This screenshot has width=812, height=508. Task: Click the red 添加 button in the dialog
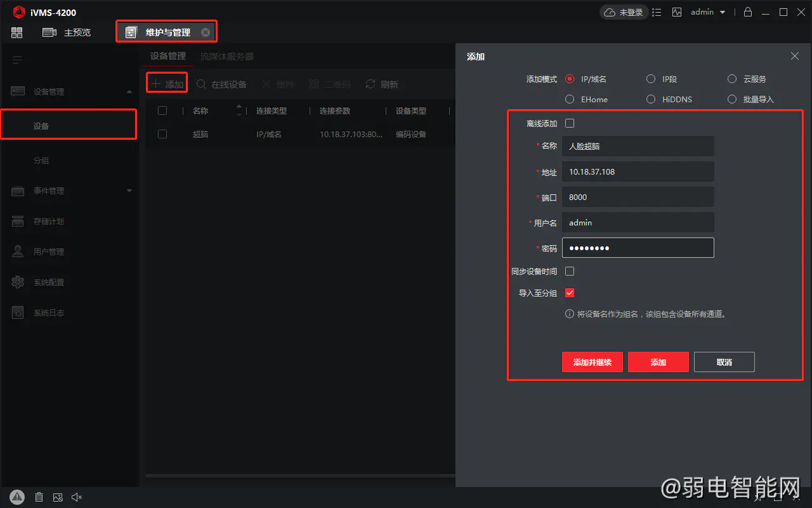click(658, 362)
